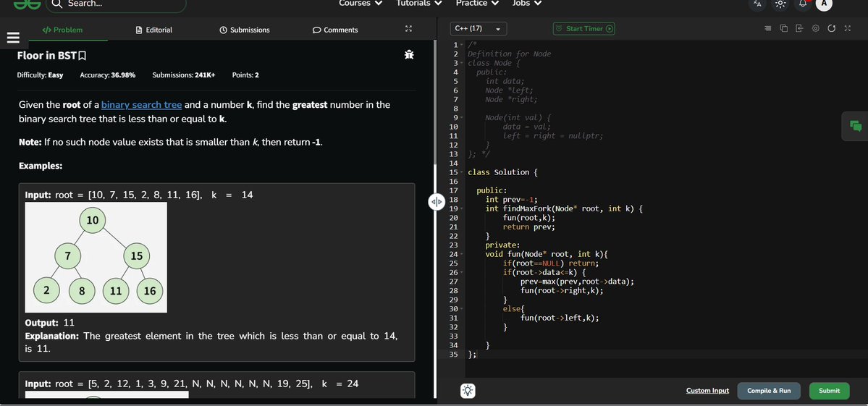The image size is (868, 406).
Task: Expand the editor to fullscreen
Action: pos(848,28)
